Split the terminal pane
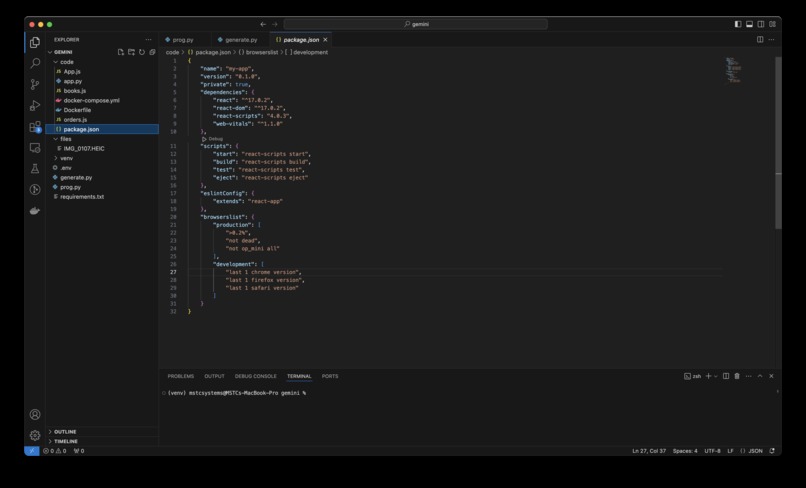806x488 pixels. coord(726,376)
